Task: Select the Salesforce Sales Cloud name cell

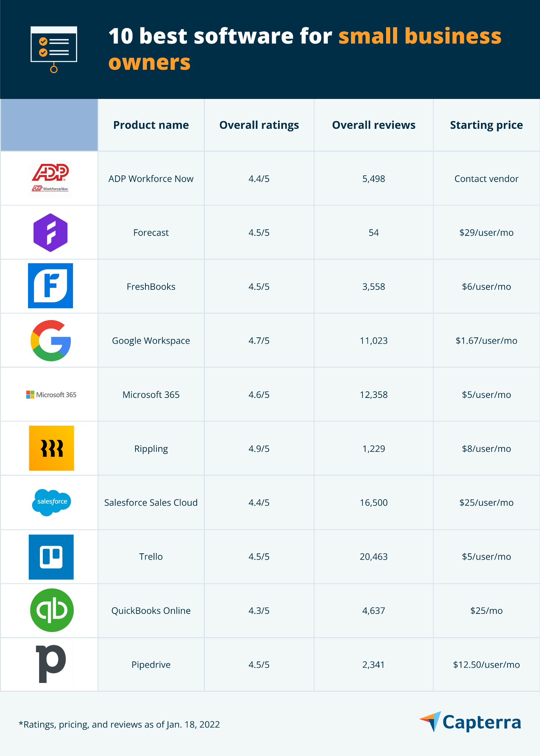Action: (151, 502)
